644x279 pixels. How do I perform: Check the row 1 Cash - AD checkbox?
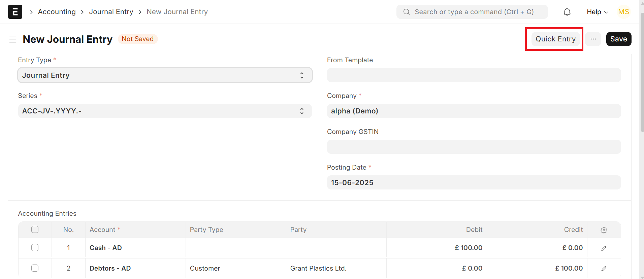pos(35,248)
